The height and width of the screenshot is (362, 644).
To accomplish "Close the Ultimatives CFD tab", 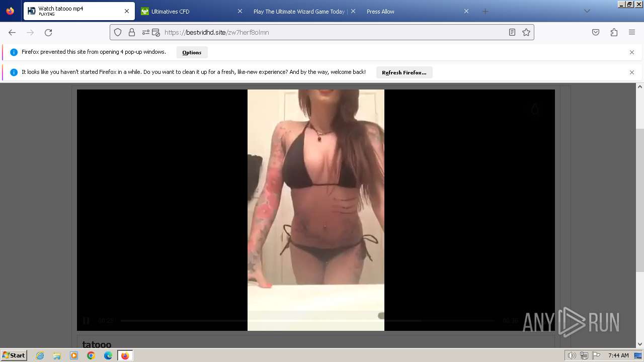I will [239, 11].
